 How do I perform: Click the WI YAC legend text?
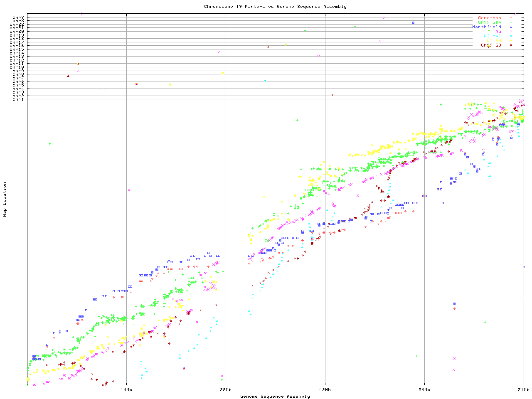click(x=492, y=36)
